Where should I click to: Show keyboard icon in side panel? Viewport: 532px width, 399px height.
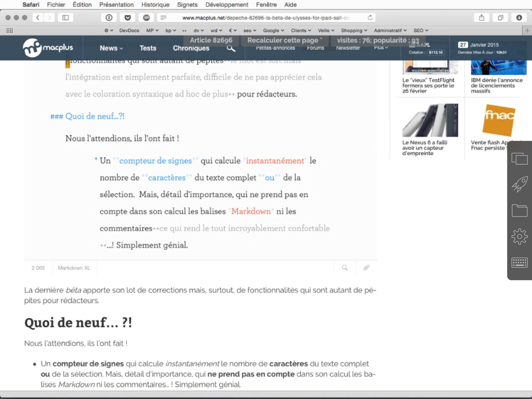pos(519,262)
